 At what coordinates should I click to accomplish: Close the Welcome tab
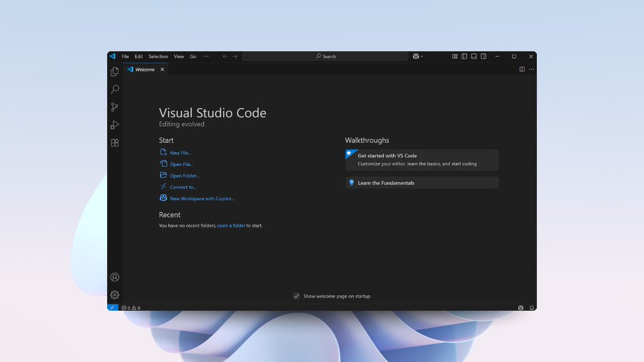163,69
